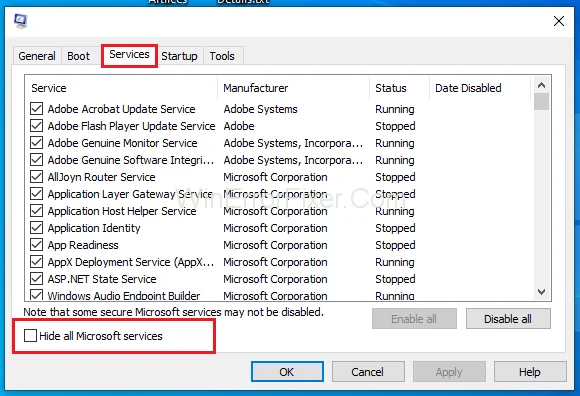Click the Enable all button
The height and width of the screenshot is (396, 580).
pos(414,319)
